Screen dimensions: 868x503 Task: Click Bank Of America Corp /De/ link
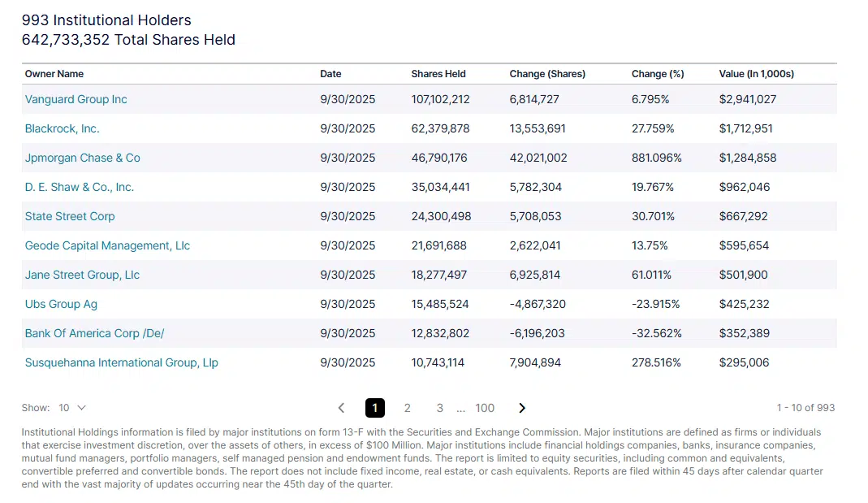coord(95,333)
